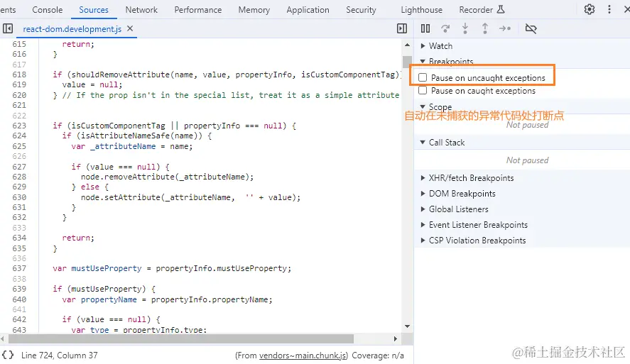The width and height of the screenshot is (630, 364).
Task: Open the Application tab
Action: tap(308, 10)
